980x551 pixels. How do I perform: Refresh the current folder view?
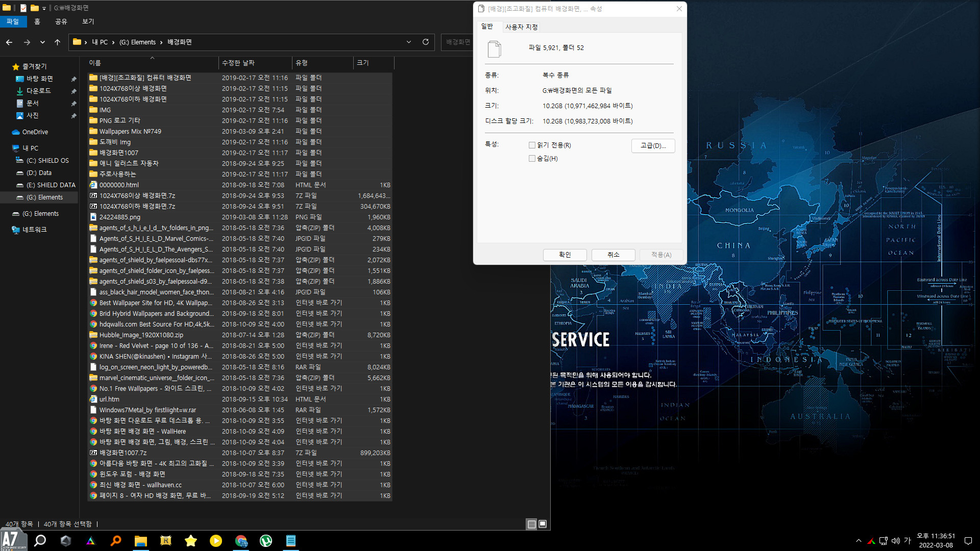(426, 42)
